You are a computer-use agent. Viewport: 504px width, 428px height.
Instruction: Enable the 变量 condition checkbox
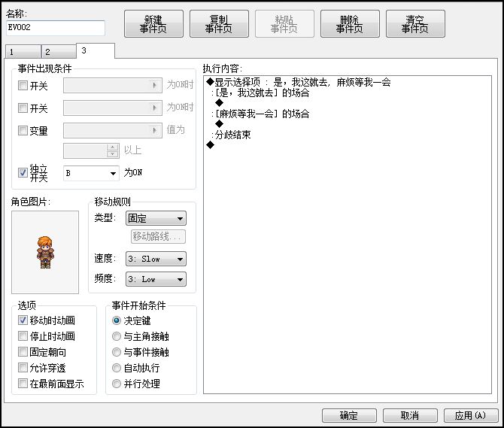pyautogui.click(x=23, y=130)
